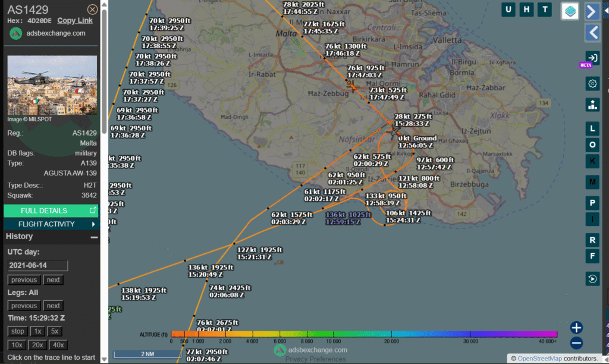Click the UTC day date field
Viewport: 609px width, 364px height.
coord(38,266)
